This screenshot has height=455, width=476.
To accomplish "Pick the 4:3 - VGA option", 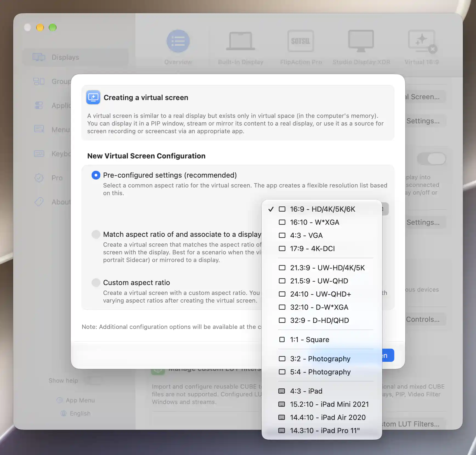I will coord(322,235).
